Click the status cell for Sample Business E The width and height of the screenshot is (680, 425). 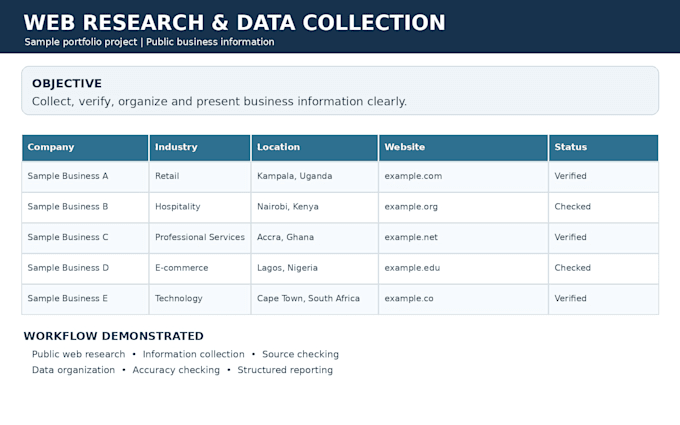604,299
